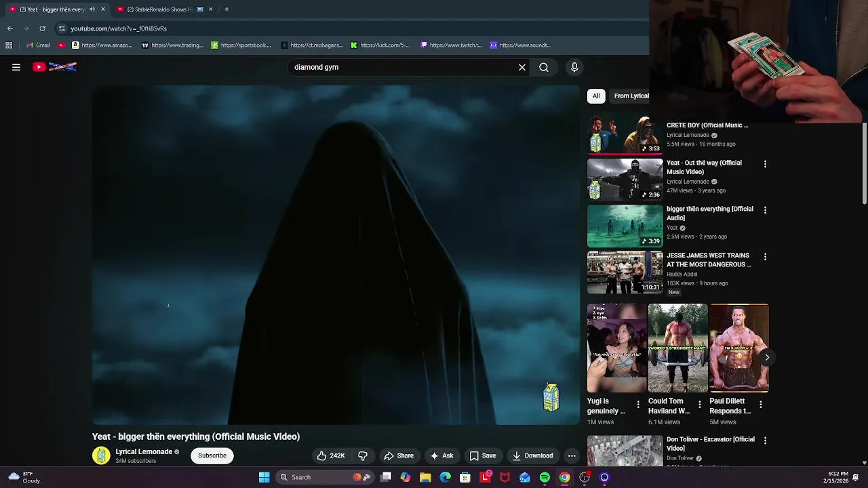Open the Windows Start menu
The height and width of the screenshot is (488, 868).
(x=264, y=477)
